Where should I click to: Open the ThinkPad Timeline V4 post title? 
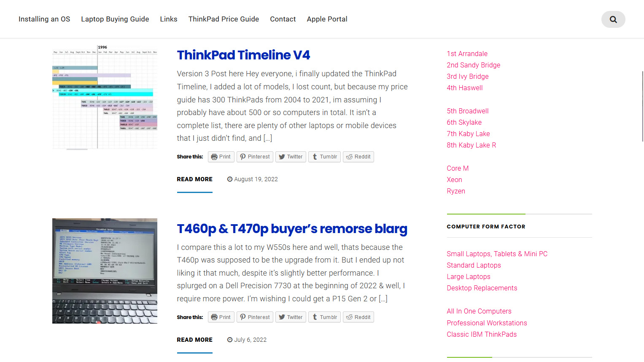click(x=243, y=55)
